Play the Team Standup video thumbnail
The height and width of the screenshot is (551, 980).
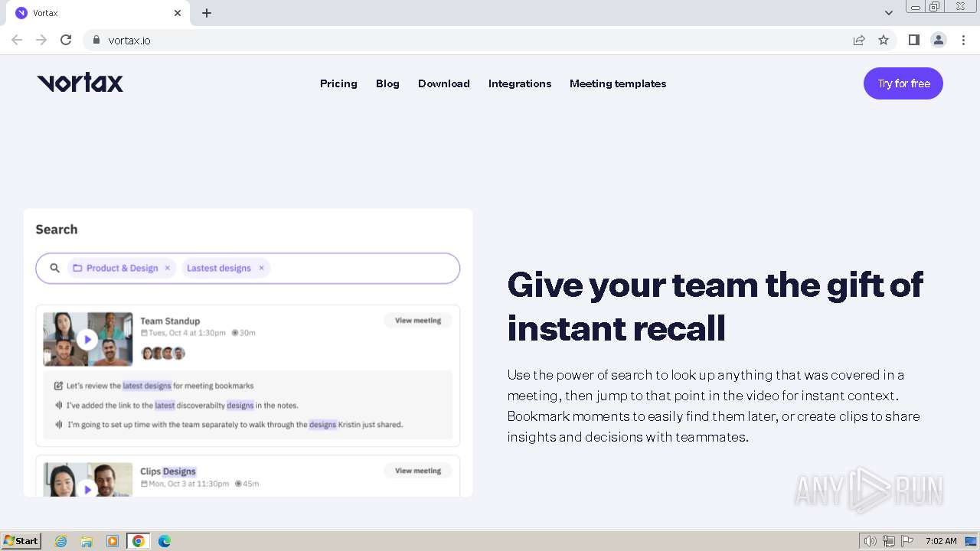tap(87, 339)
